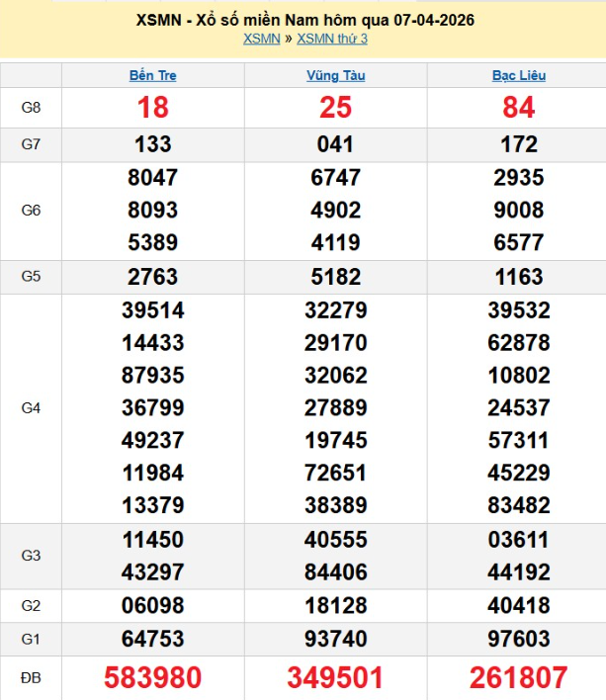Select the ĐB special prize label
Screen dimensions: 606x700
31,677
